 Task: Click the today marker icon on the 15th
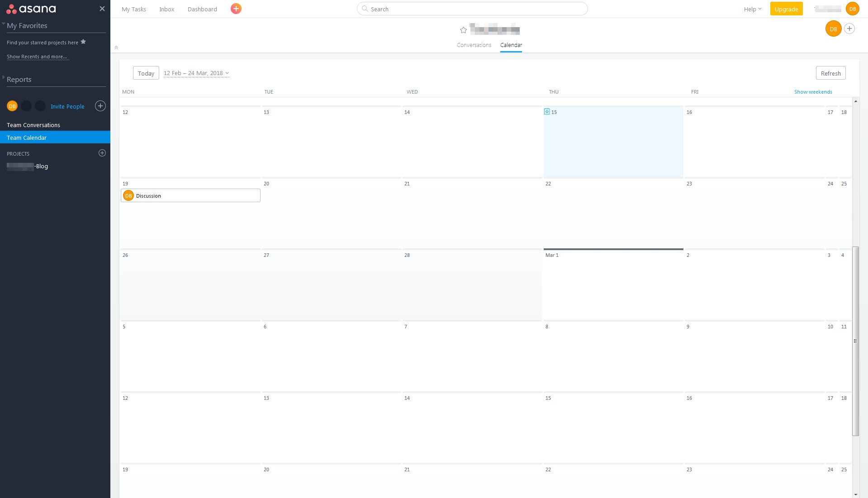[x=547, y=111]
